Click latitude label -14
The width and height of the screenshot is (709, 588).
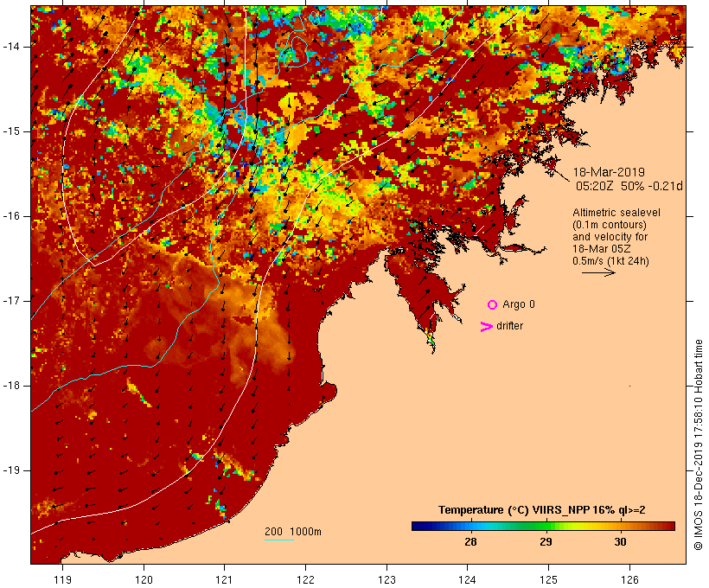pos(11,47)
